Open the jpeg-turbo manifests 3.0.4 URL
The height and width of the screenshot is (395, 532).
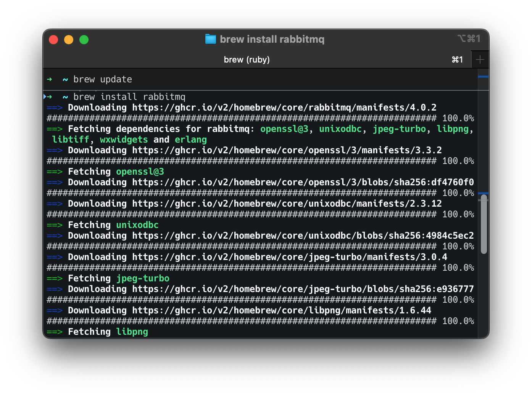[x=289, y=257]
